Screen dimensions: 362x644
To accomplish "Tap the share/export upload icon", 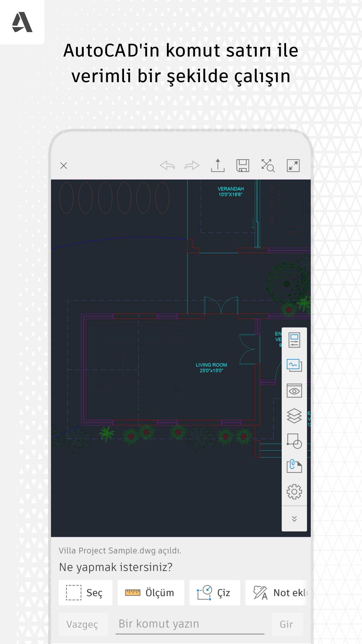I will coord(218,165).
